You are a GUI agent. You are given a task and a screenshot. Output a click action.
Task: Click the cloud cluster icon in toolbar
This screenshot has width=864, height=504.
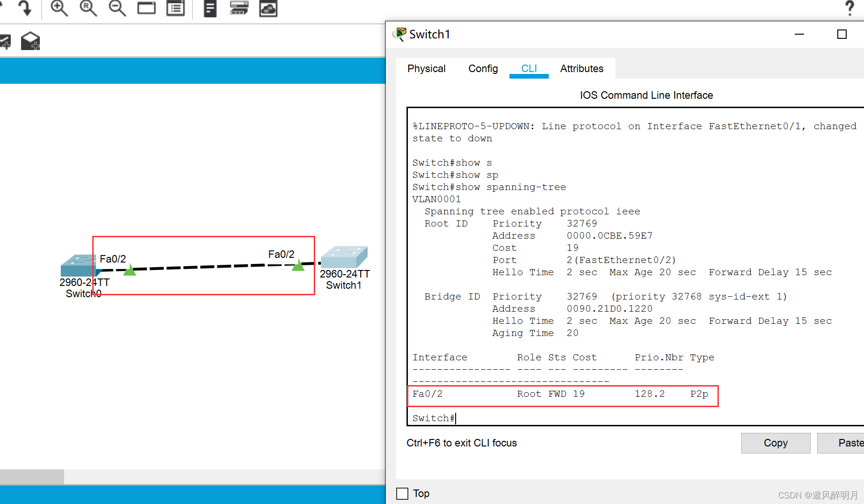point(268,8)
